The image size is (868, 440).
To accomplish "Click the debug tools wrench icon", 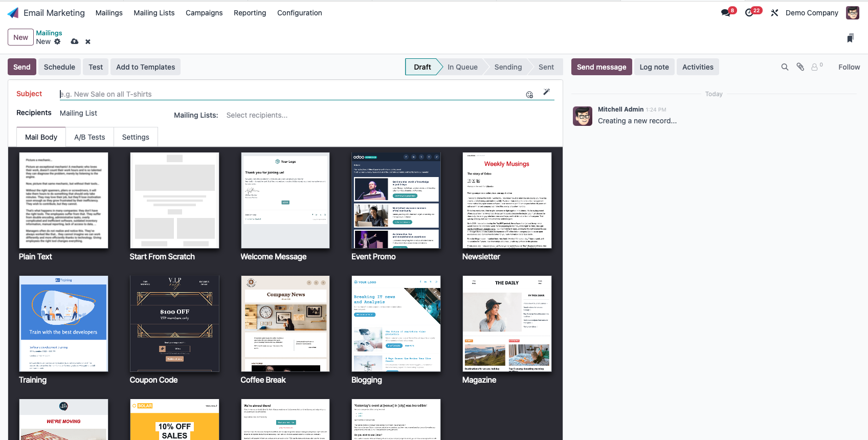I will 774,13.
